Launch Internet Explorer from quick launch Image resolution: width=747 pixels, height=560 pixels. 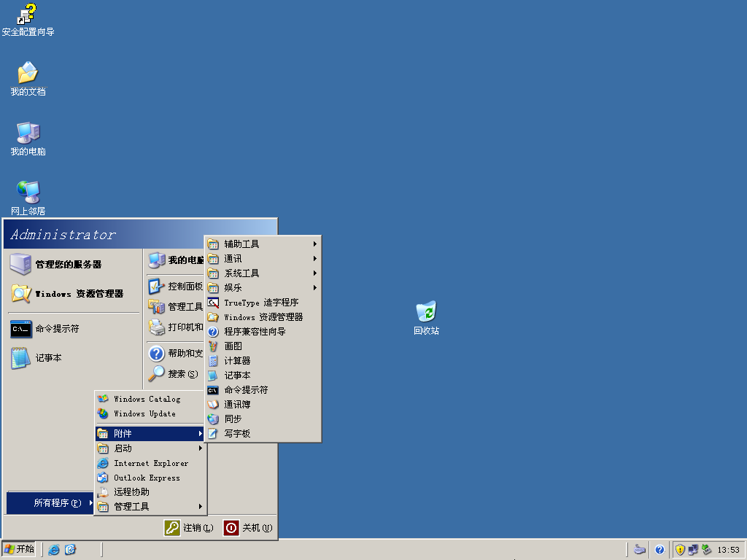click(54, 550)
